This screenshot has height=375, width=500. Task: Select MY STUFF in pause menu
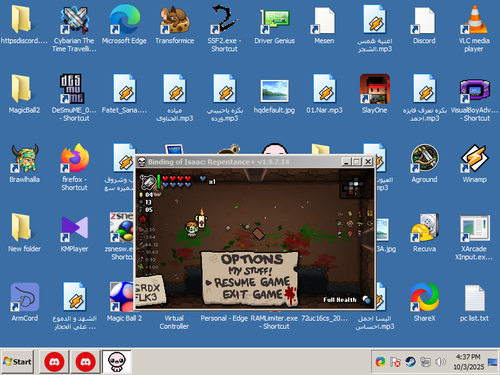click(x=250, y=271)
